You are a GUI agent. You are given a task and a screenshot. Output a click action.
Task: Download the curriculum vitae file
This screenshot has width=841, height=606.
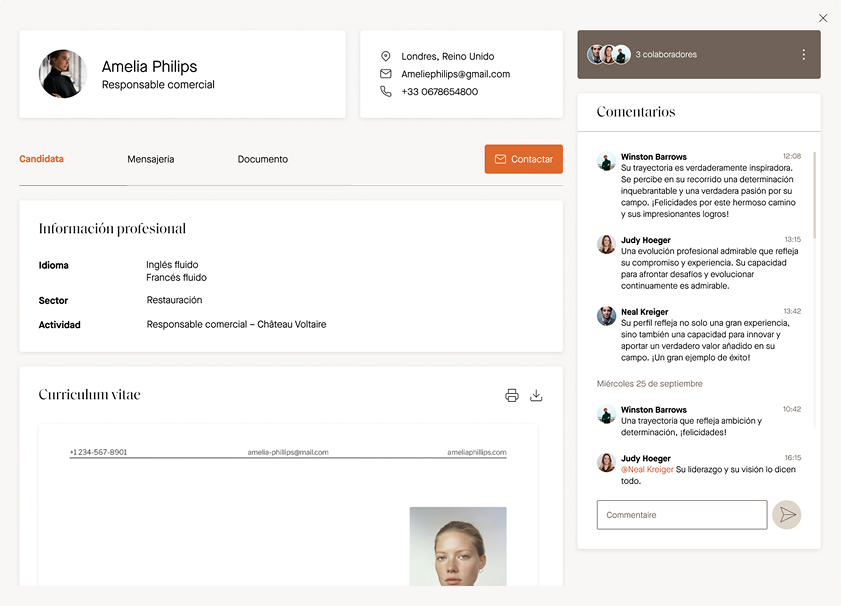[x=536, y=395]
